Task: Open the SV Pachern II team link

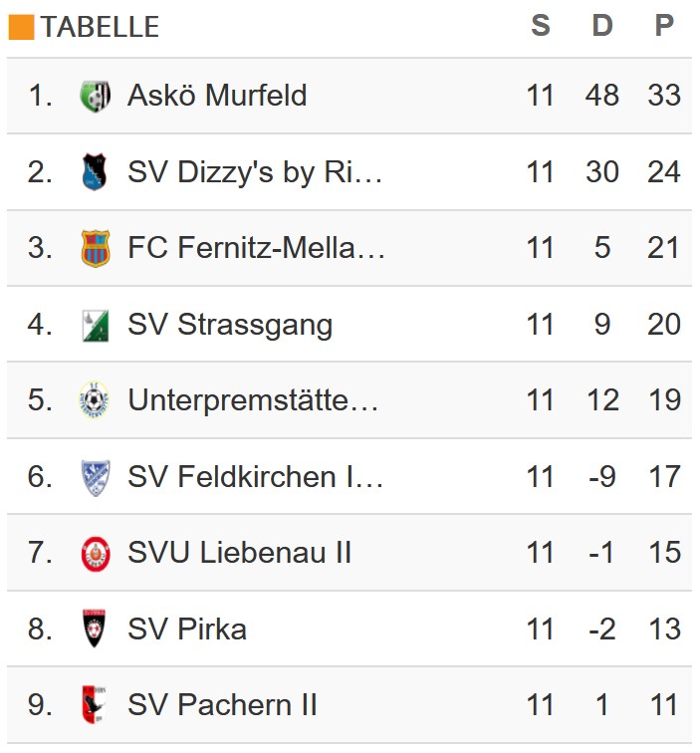Action: (222, 705)
